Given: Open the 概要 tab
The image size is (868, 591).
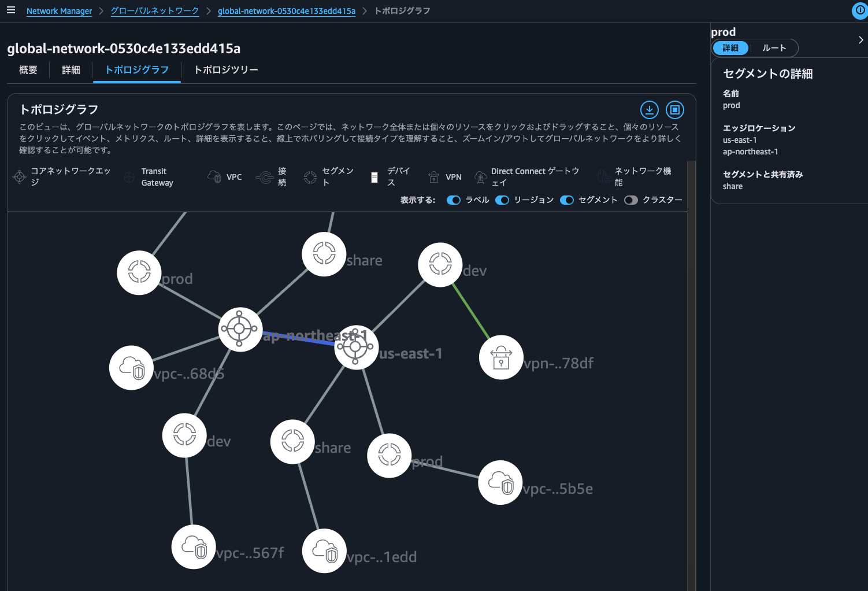Looking at the screenshot, I should (x=28, y=70).
